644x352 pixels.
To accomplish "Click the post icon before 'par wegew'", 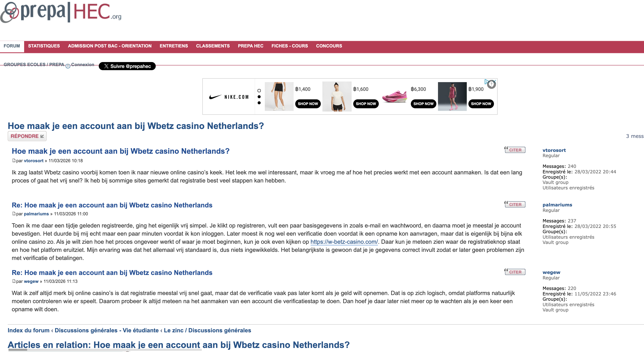I will pyautogui.click(x=14, y=281).
